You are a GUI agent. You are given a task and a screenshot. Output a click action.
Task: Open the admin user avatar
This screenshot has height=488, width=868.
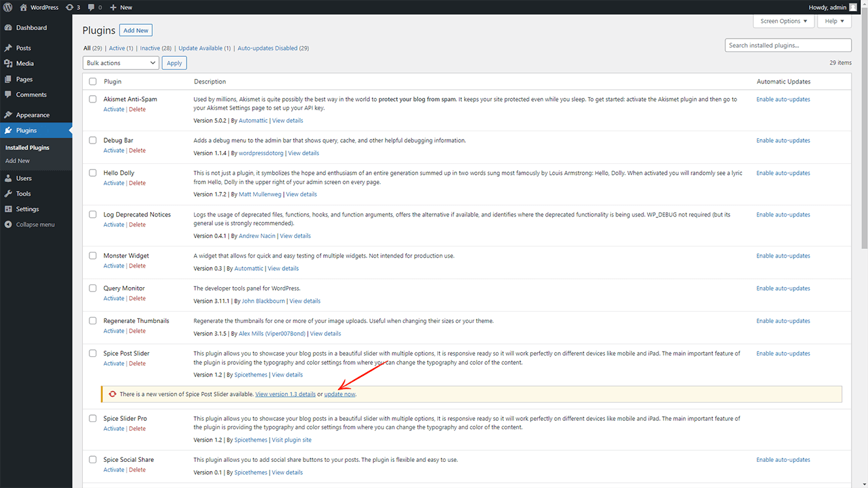(853, 7)
